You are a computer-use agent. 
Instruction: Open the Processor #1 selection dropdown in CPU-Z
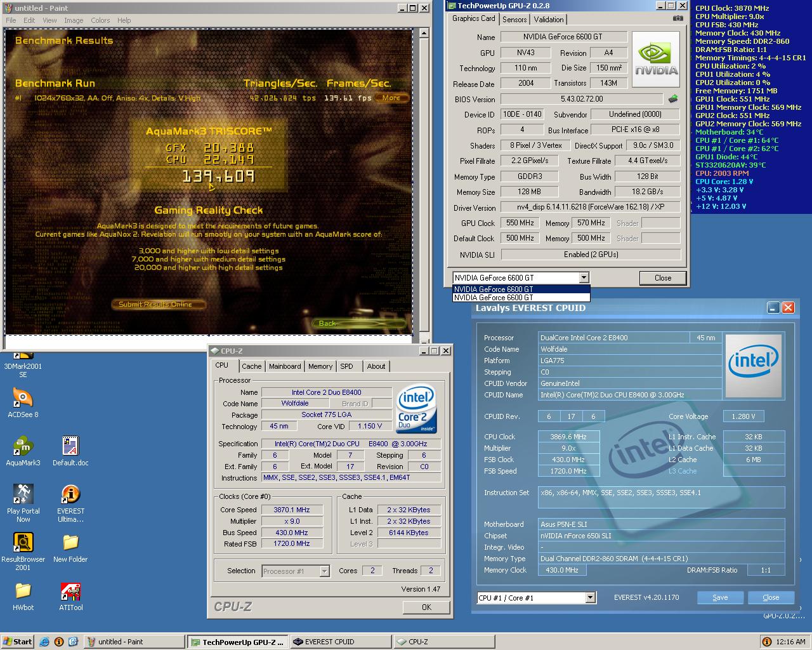[x=324, y=571]
